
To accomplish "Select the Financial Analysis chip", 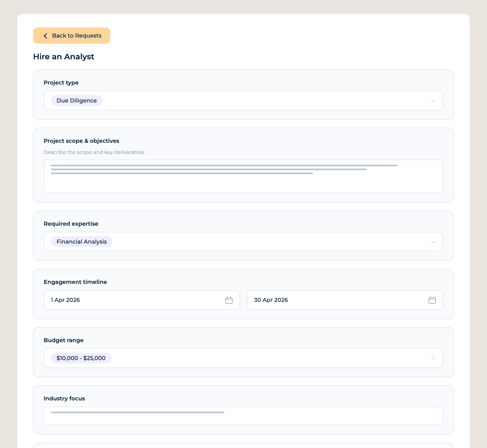I will (x=81, y=242).
